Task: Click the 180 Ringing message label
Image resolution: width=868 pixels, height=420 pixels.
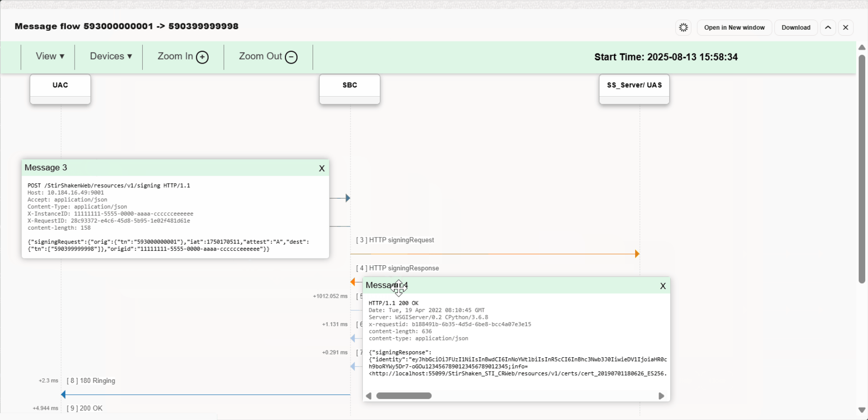Action: [91, 381]
